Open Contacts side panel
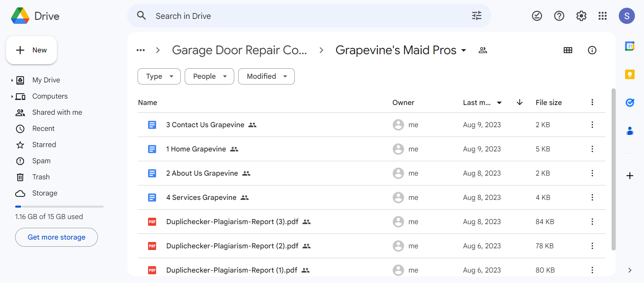644x283 pixels. point(630,131)
